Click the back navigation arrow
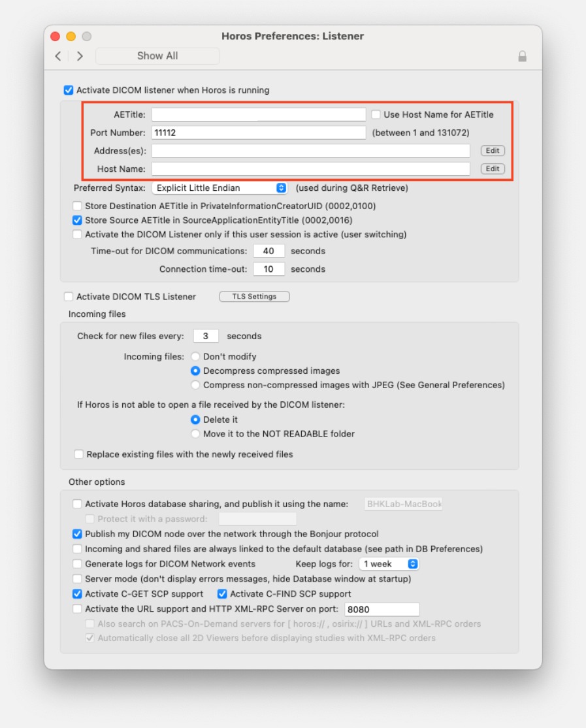 58,56
